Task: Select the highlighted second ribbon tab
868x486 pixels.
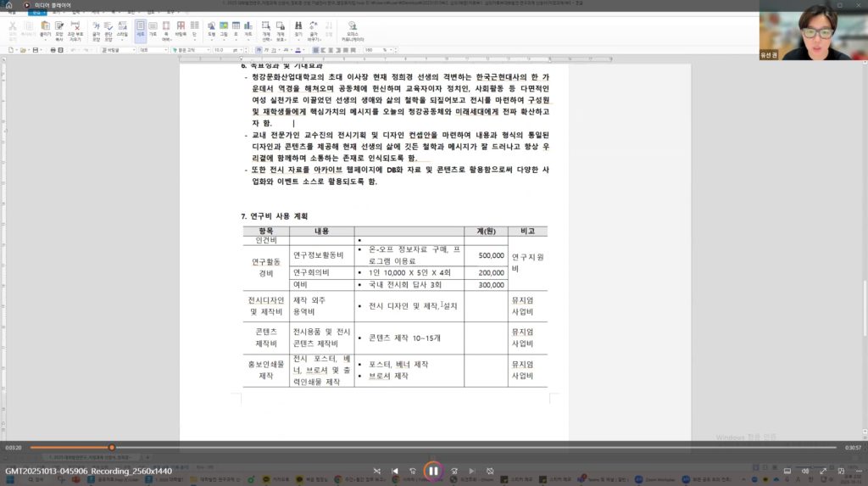Action: pyautogui.click(x=36, y=14)
